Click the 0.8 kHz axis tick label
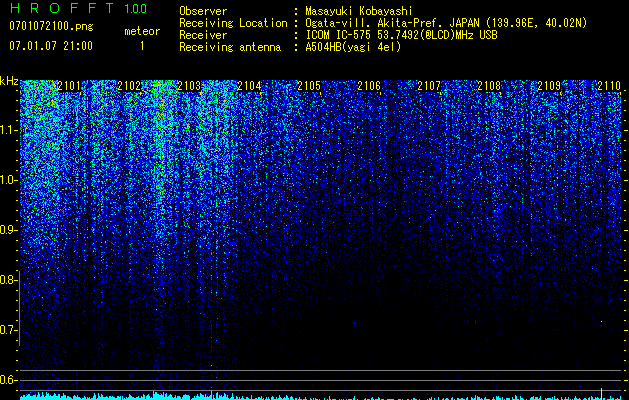The image size is (629, 400). [x=8, y=280]
